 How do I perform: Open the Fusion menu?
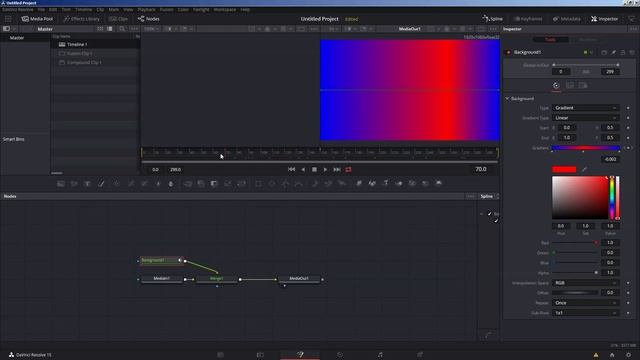pos(167,9)
